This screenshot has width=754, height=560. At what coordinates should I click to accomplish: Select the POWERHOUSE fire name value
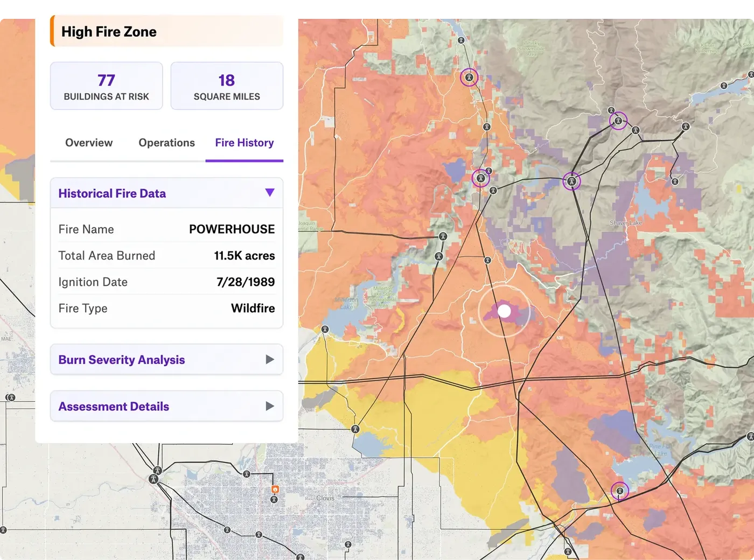pyautogui.click(x=232, y=229)
